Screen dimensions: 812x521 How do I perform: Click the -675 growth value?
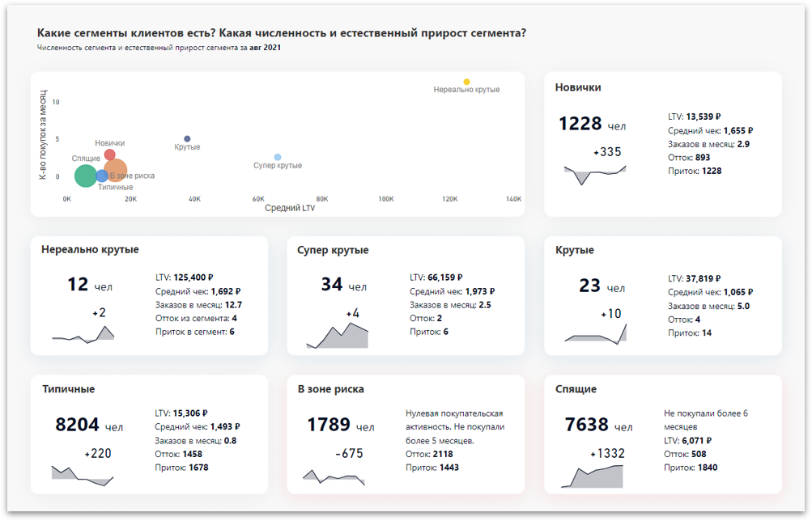tap(350, 453)
